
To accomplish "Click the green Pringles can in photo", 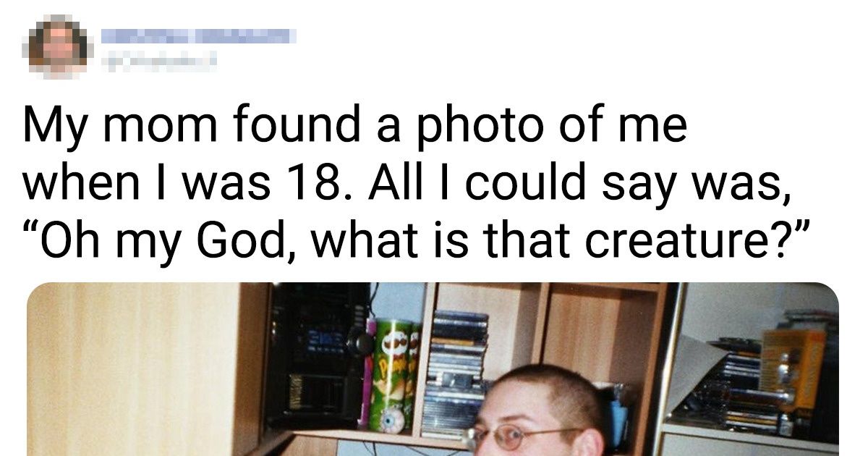I will tap(391, 375).
